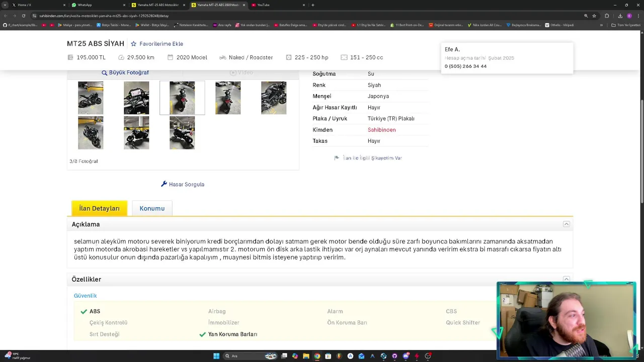The width and height of the screenshot is (644, 362).
Task: Open OBS Studio from the taskbar
Action: click(428, 356)
